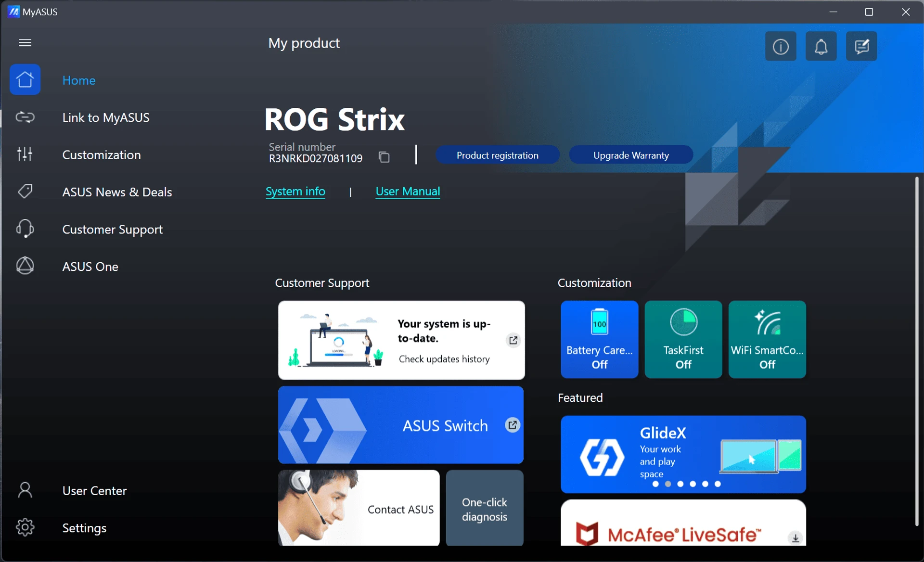924x562 pixels.
Task: Click the system up-to-date card
Action: (x=401, y=340)
